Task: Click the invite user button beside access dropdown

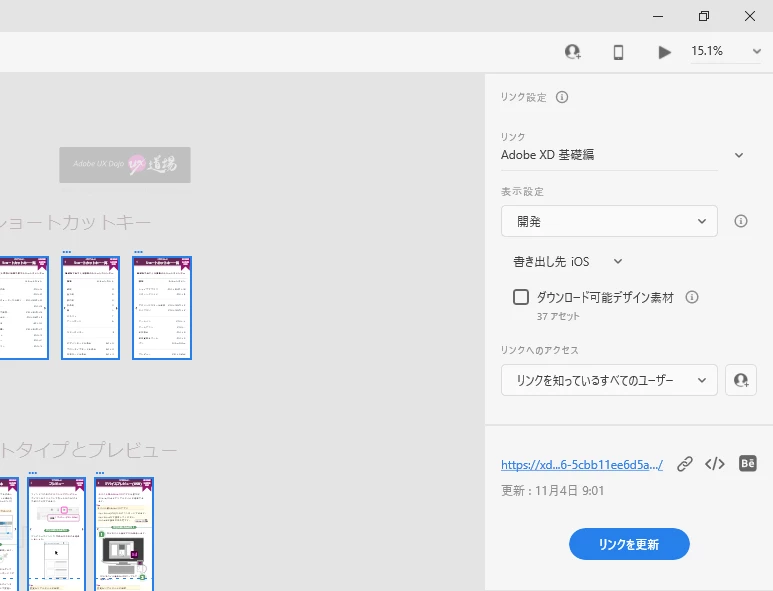Action: pyautogui.click(x=741, y=380)
